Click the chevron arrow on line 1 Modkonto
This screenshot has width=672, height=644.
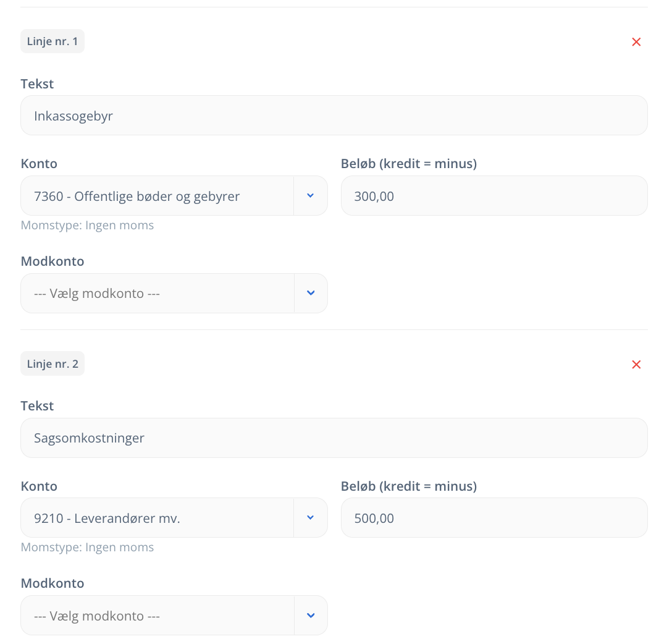click(x=311, y=294)
